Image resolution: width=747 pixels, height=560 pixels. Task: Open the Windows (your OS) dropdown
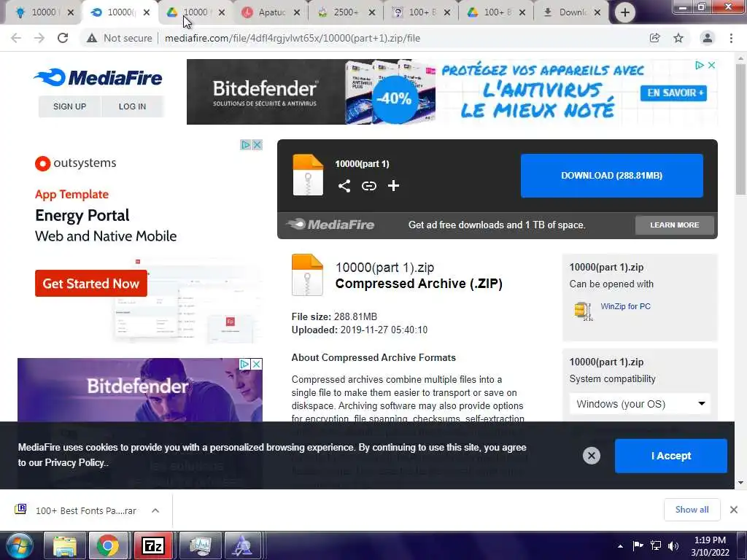click(x=640, y=404)
